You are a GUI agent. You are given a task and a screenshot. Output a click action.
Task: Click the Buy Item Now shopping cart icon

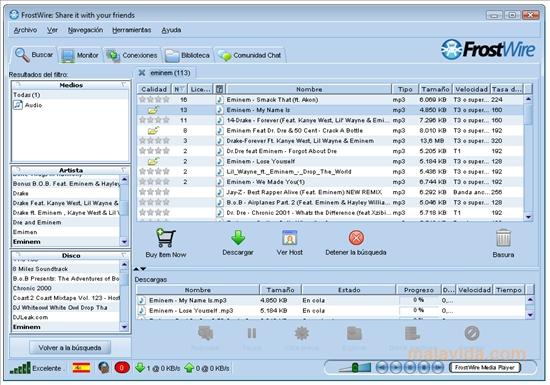(x=166, y=238)
